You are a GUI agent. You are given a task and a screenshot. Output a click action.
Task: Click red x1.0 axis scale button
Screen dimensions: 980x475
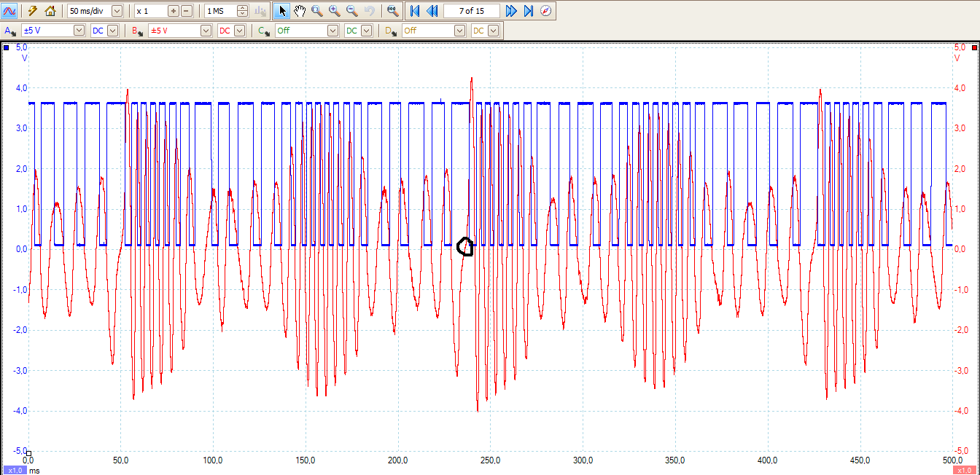tap(965, 470)
